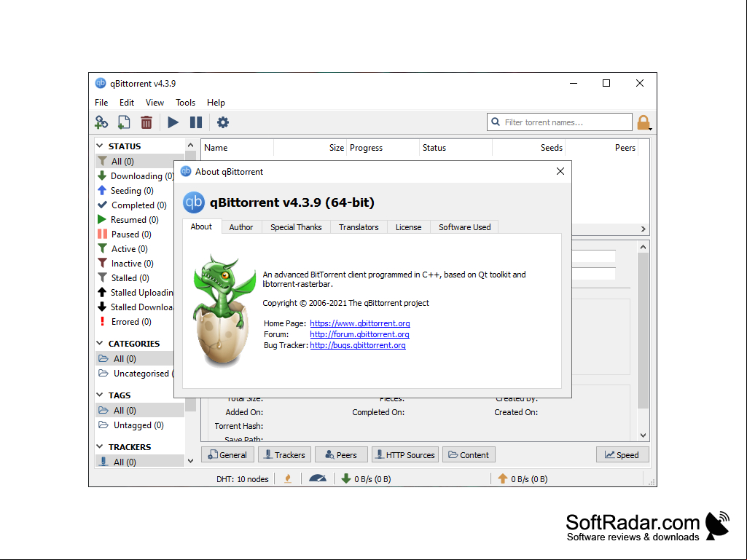Open the bugs.qbittorrent.org bug tracker link
Image resolution: width=747 pixels, height=560 pixels.
click(358, 345)
